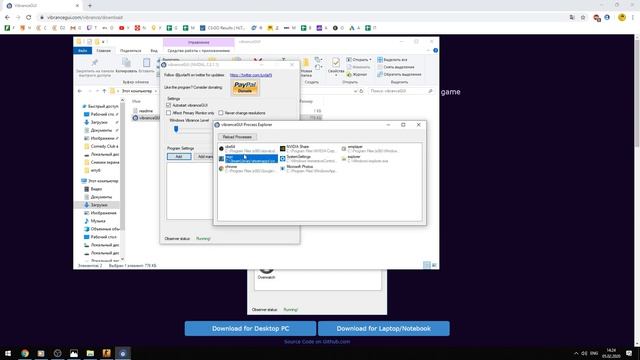Open the Управление contextual tab
640x360 pixels.
199,42
